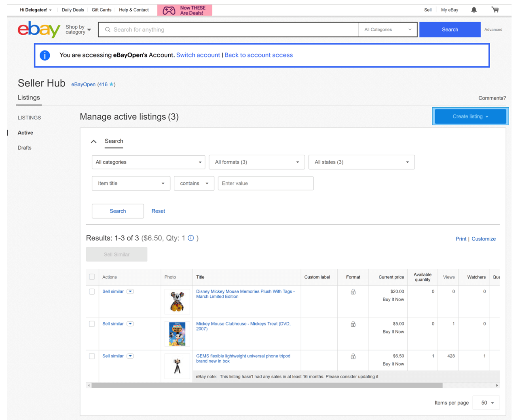
Task: Click the Search button under filters
Action: pyautogui.click(x=118, y=211)
